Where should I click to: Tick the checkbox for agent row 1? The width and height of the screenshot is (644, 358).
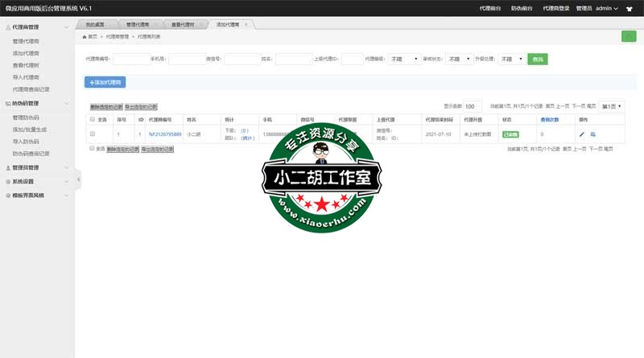[93, 134]
